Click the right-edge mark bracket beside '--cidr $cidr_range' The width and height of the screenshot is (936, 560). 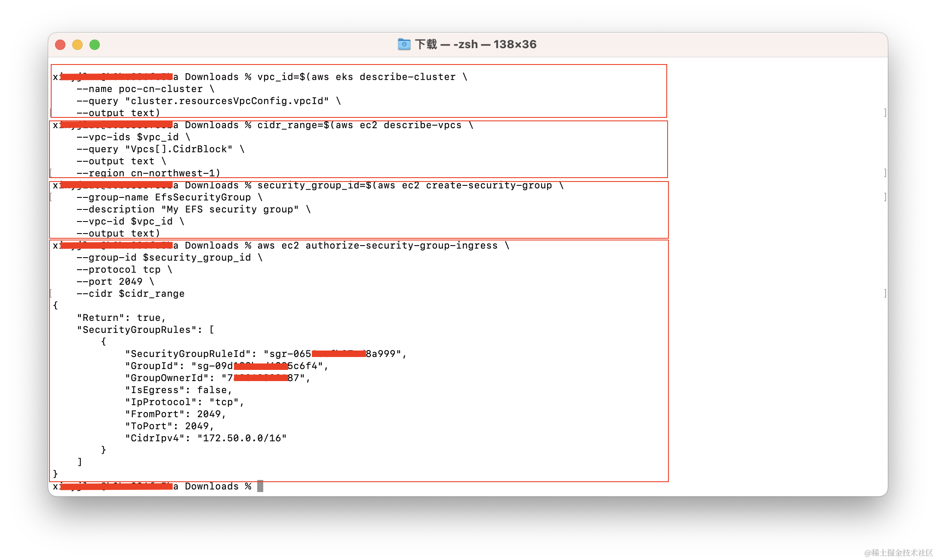(x=885, y=293)
